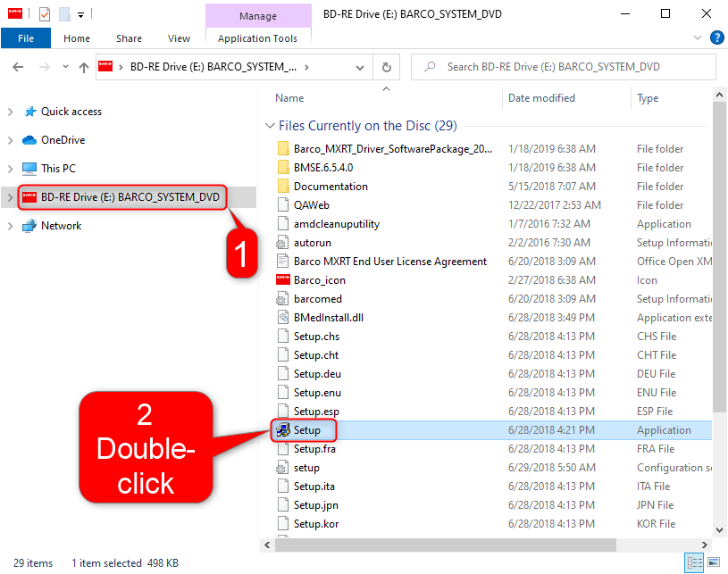
Task: Sort files by the Type column header
Action: pos(648,98)
